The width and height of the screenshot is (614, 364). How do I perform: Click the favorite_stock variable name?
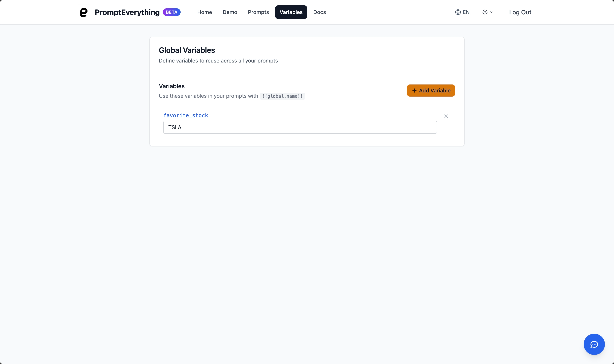click(186, 115)
